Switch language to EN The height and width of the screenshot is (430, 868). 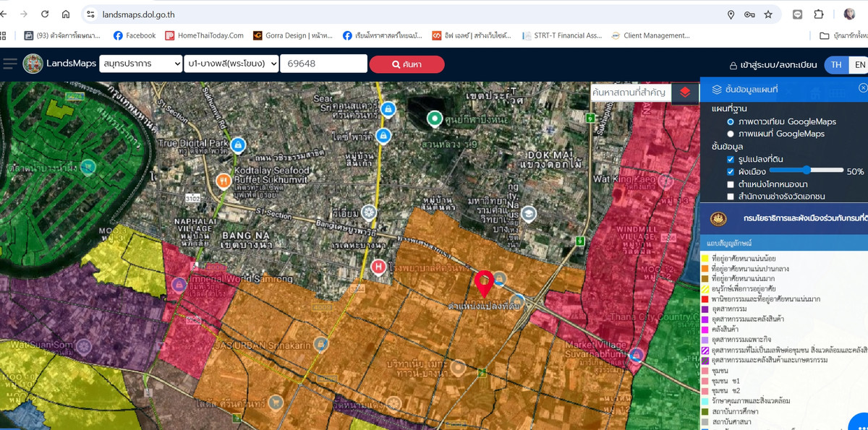click(x=859, y=65)
